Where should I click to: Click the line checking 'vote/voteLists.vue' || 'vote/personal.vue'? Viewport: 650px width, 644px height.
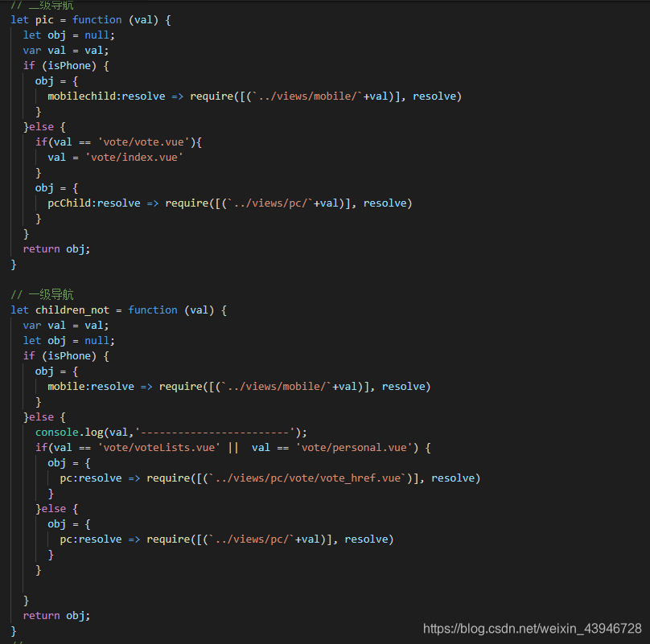pos(233,448)
